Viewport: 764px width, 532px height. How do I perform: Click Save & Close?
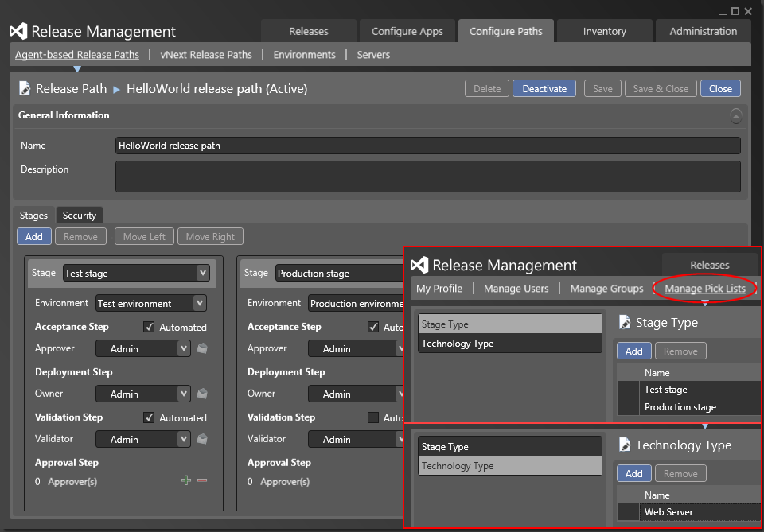pyautogui.click(x=661, y=88)
